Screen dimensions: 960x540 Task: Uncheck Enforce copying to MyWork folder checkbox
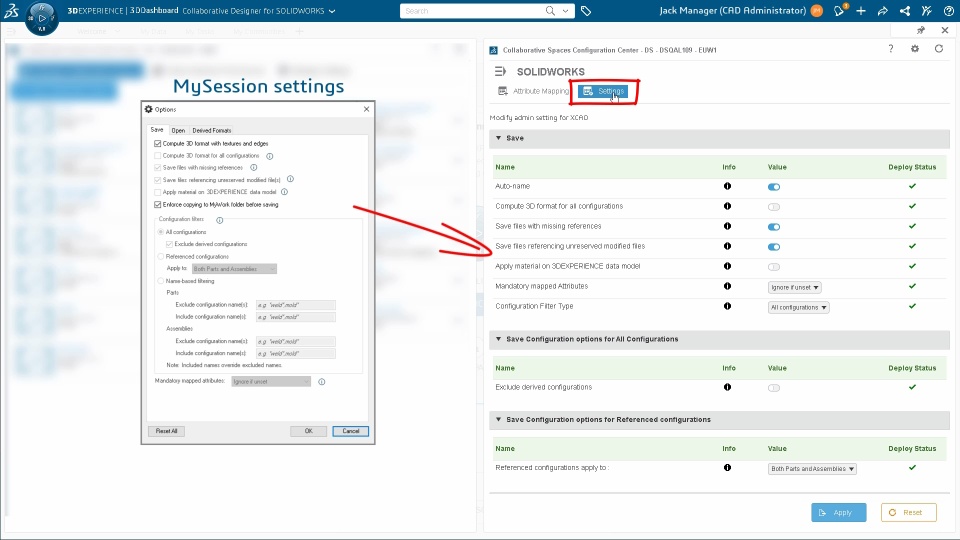click(x=158, y=204)
